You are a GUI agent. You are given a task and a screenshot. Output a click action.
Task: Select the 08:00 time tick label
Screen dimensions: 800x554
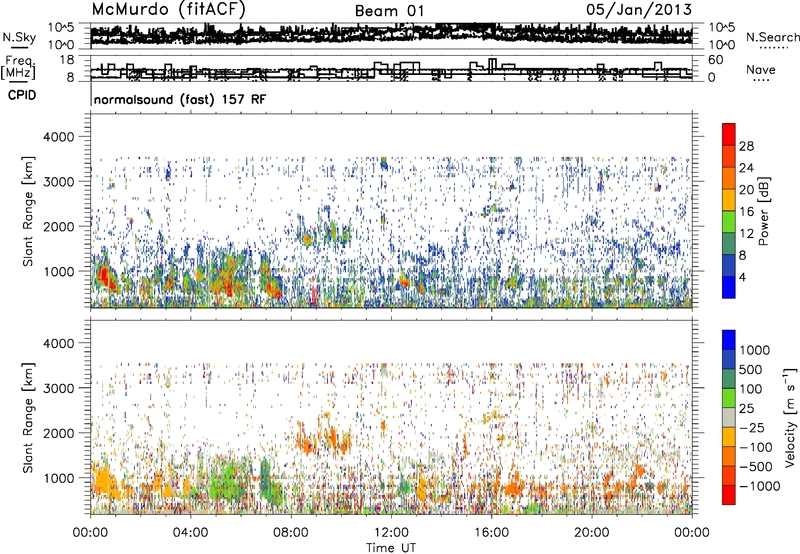291,533
